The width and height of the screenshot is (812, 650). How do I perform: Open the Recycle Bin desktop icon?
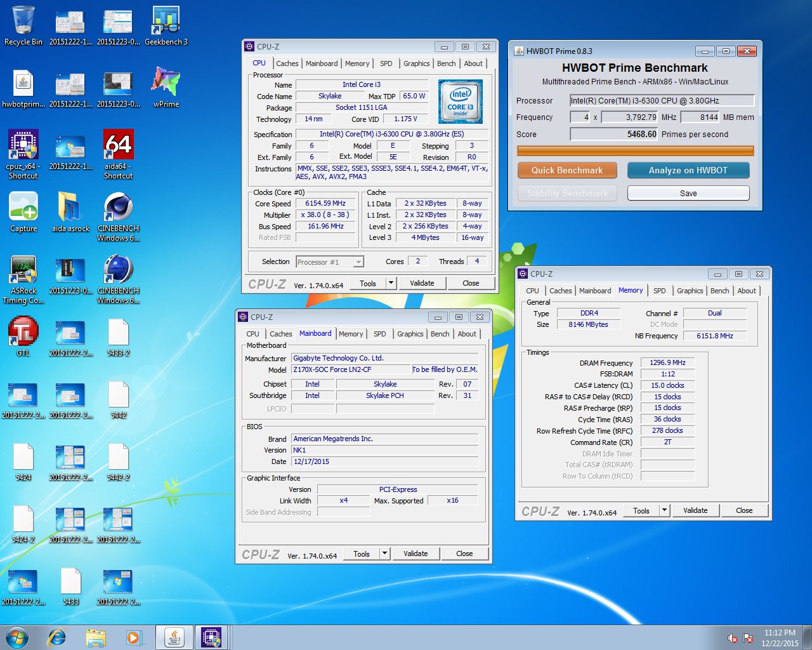[23, 25]
